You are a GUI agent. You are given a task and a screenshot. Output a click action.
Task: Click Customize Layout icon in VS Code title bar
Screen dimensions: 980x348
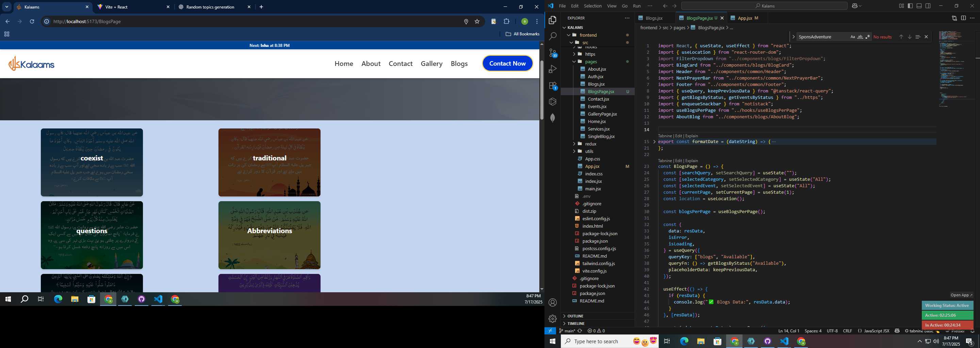901,6
